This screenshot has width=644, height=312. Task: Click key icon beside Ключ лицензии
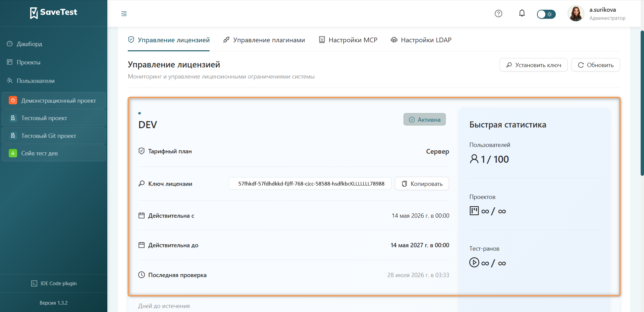click(142, 184)
